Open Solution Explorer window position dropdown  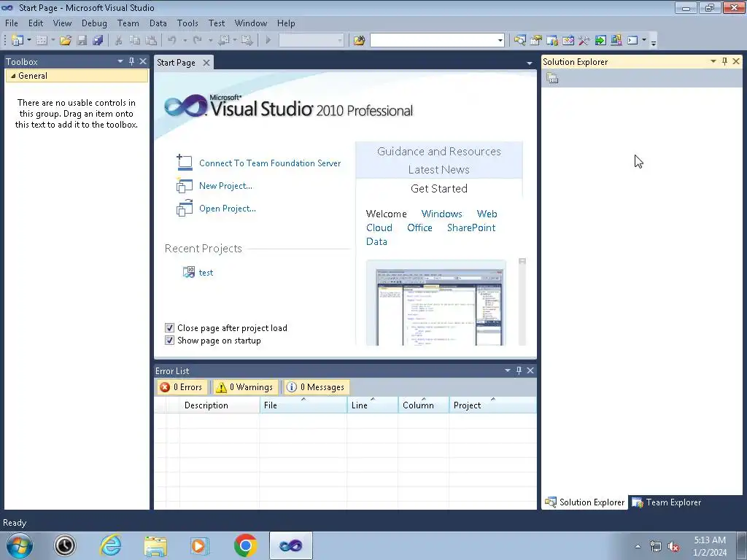click(x=713, y=61)
